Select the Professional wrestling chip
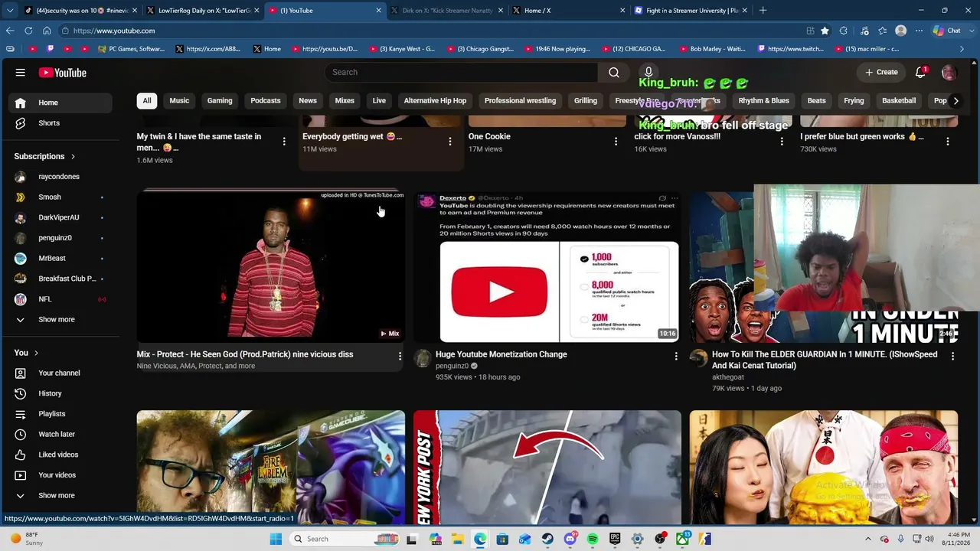Screen dimensions: 980x551 pos(520,100)
